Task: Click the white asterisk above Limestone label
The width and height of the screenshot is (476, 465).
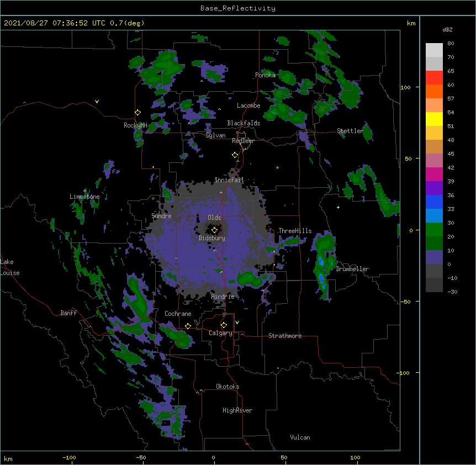Action: [x=85, y=191]
